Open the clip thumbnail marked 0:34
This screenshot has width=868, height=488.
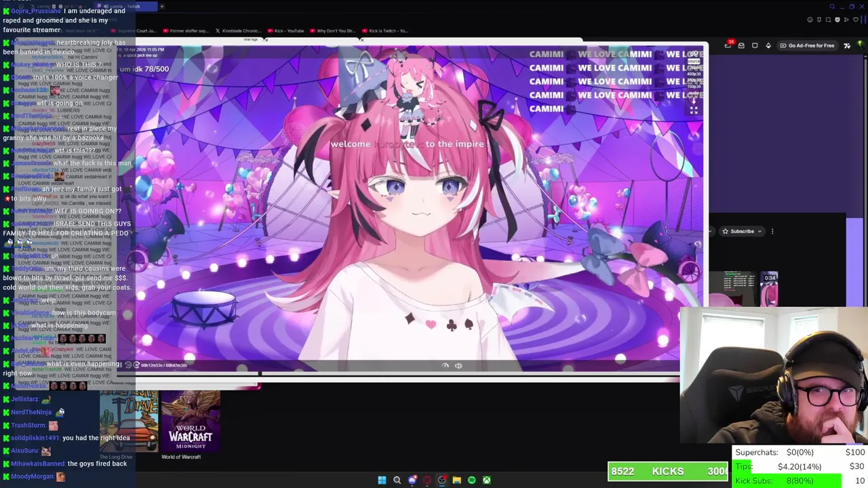[770, 288]
